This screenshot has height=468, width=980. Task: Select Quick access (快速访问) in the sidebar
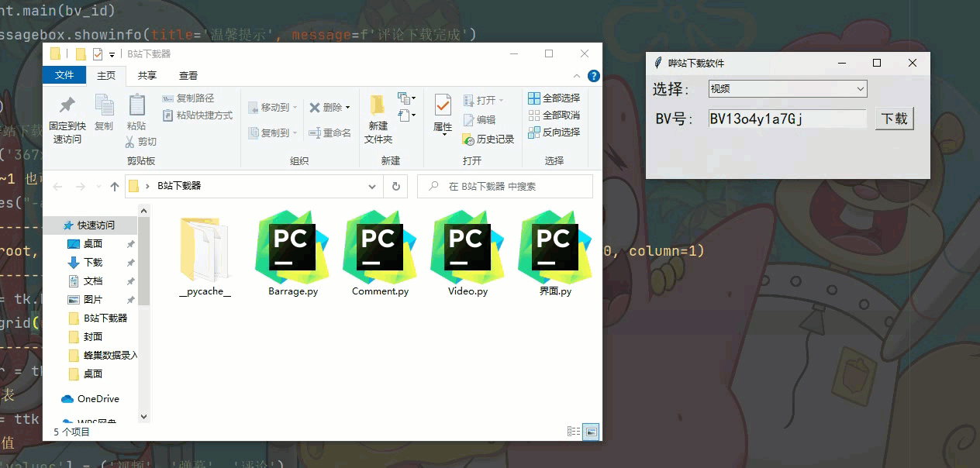click(x=90, y=225)
